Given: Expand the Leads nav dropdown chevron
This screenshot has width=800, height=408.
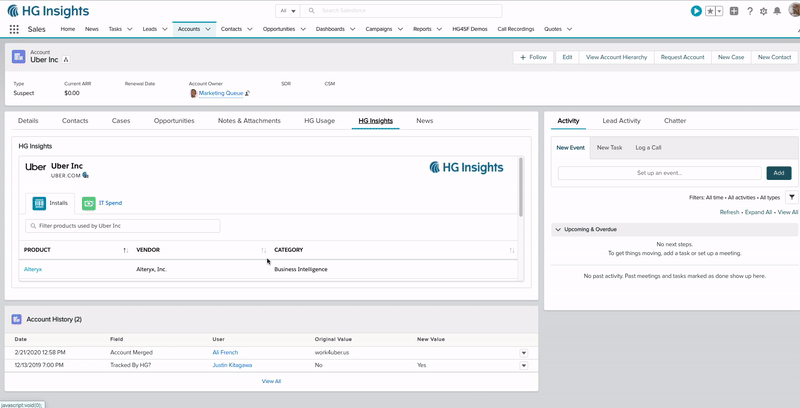Looking at the screenshot, I should 165,30.
